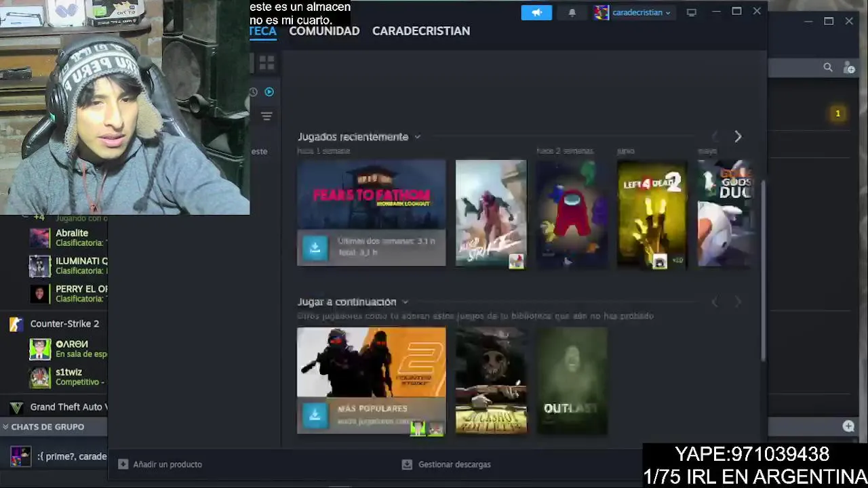This screenshot has height=488, width=868.
Task: Open the COMUNIDAD tab
Action: [x=324, y=31]
